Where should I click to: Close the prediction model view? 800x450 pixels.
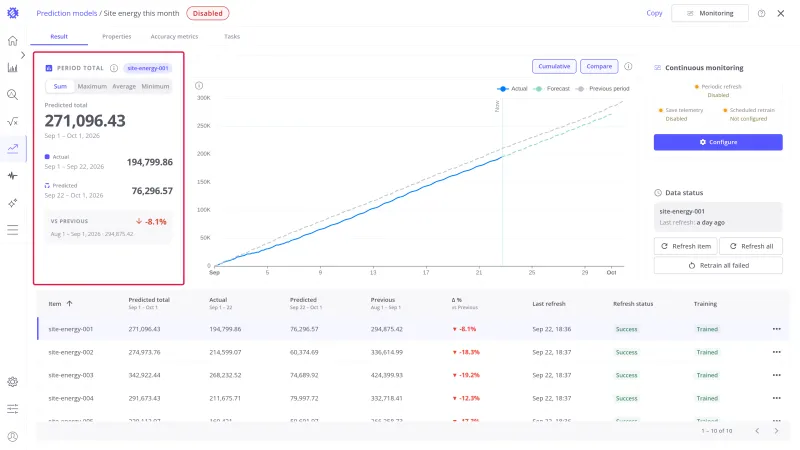click(781, 13)
